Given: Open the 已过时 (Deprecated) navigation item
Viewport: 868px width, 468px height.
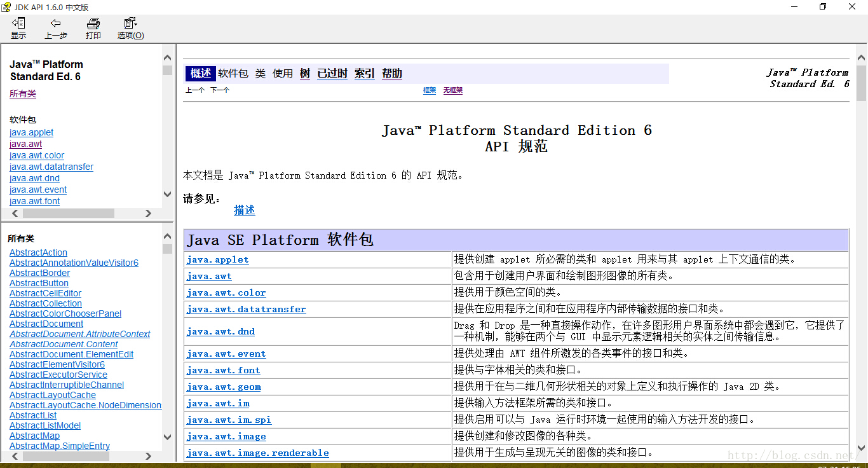Looking at the screenshot, I should [332, 74].
